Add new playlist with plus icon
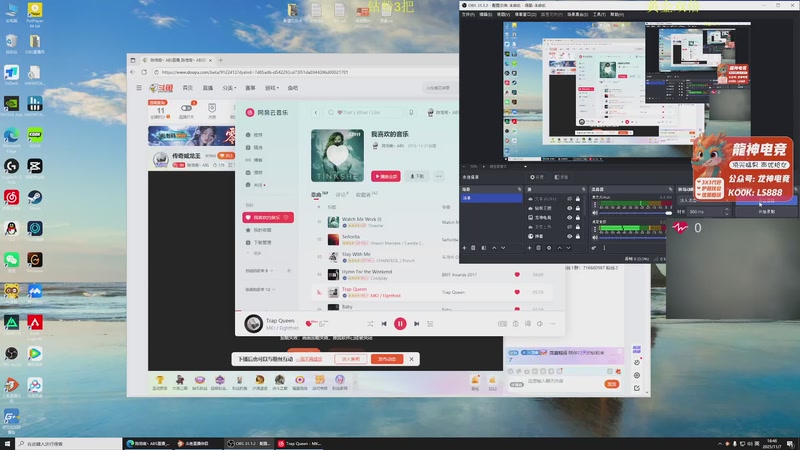 tap(289, 270)
